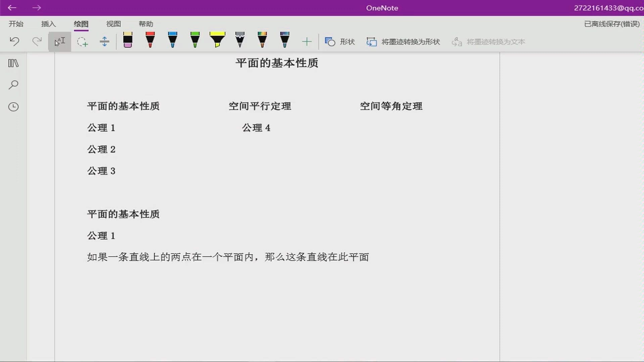This screenshot has height=362, width=644.
Task: Click the offline saved status text
Action: (612, 24)
